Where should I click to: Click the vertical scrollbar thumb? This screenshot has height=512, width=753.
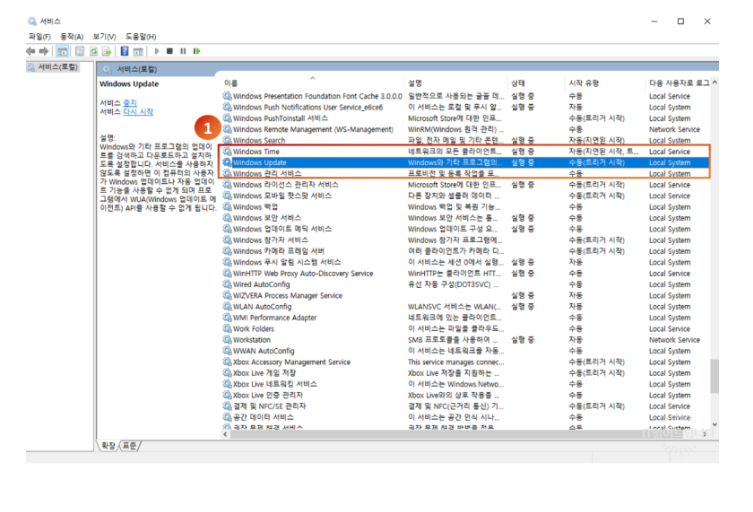[715, 376]
